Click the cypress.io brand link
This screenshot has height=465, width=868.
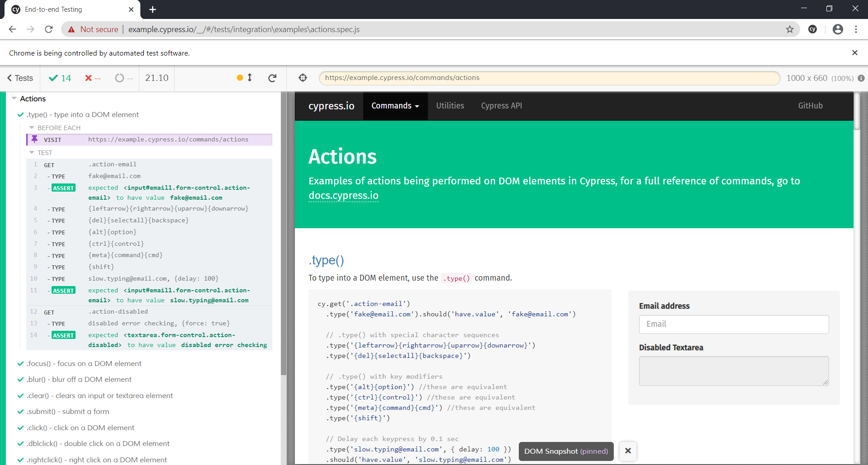[332, 106]
